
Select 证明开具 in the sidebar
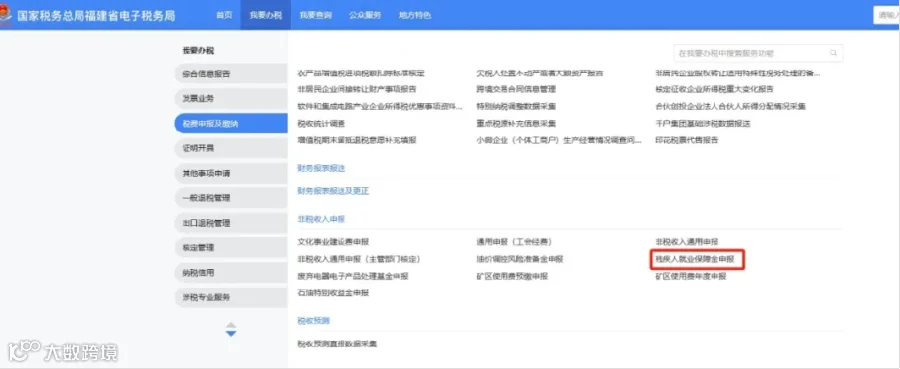(231, 148)
